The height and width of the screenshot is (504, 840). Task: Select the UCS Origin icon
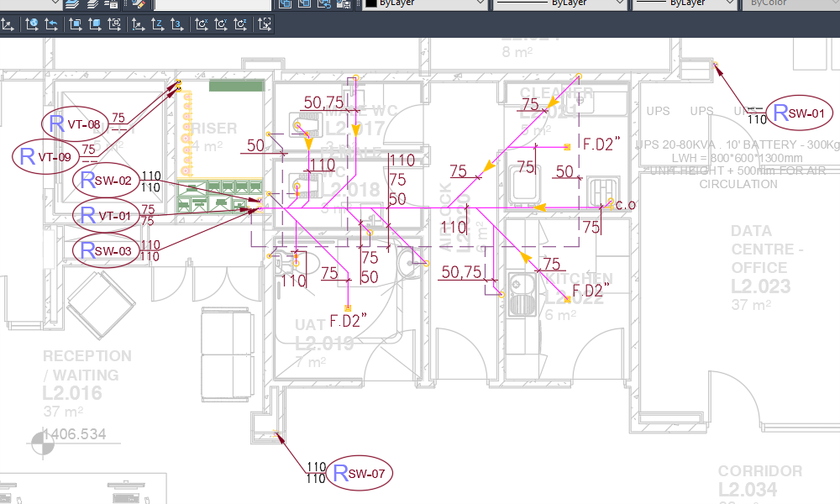(x=139, y=24)
